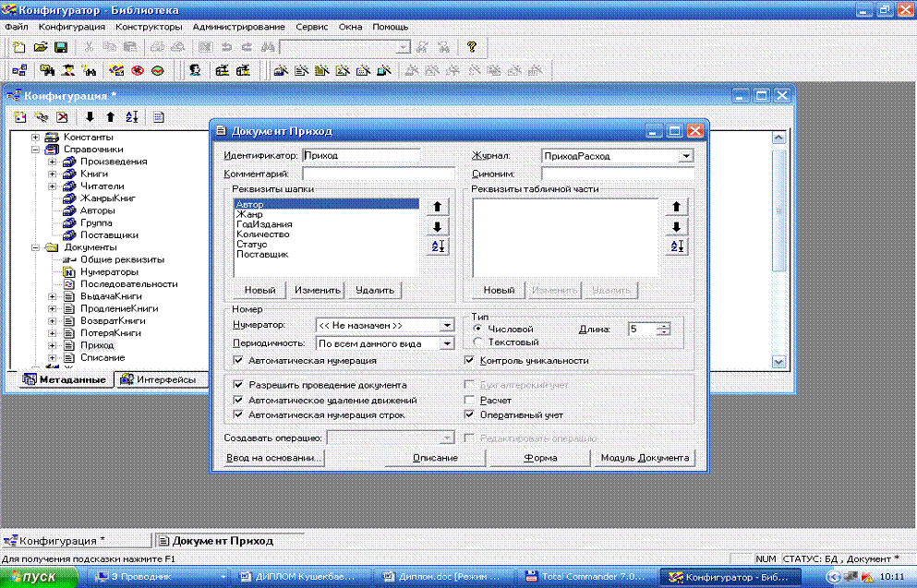
Task: Select the Текстовый radio button
Action: [477, 342]
